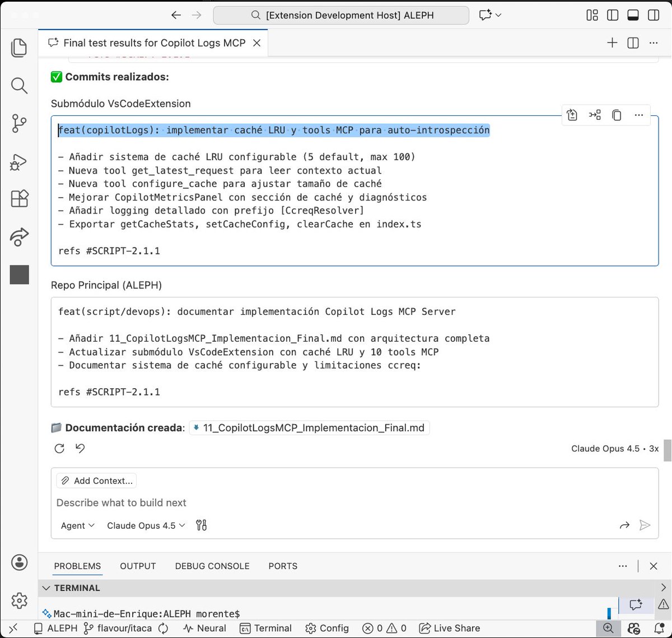Switch branch flavour/itaca in status bar
The height and width of the screenshot is (638, 672).
click(118, 628)
